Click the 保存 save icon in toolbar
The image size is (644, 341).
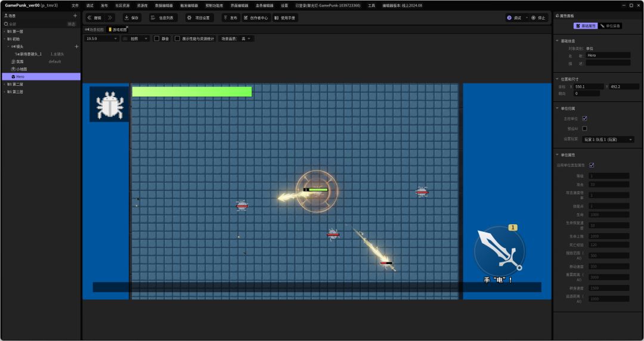pos(127,18)
